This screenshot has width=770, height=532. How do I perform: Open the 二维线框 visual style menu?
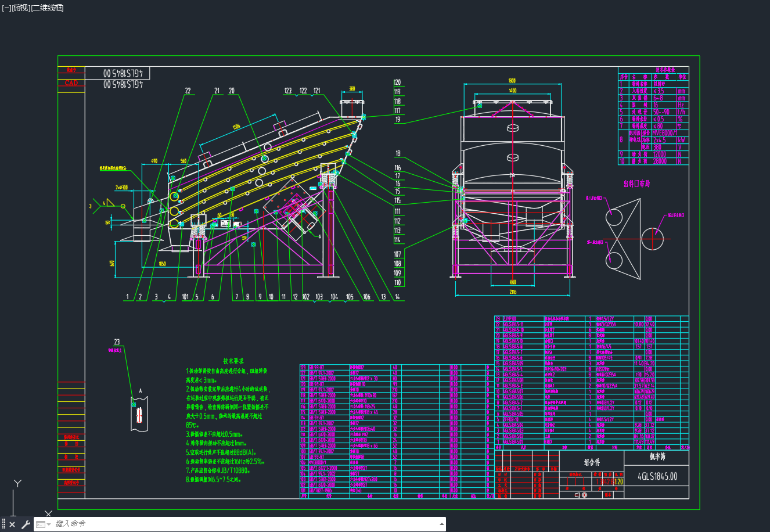click(48, 8)
